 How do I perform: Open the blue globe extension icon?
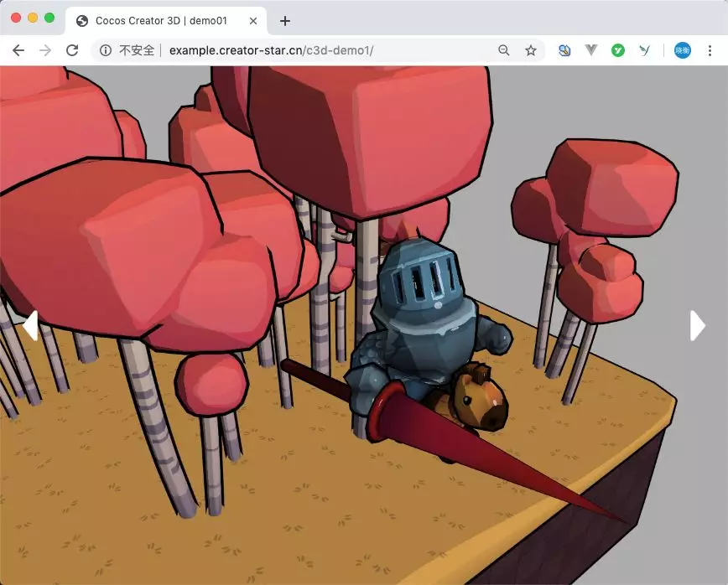[x=564, y=50]
